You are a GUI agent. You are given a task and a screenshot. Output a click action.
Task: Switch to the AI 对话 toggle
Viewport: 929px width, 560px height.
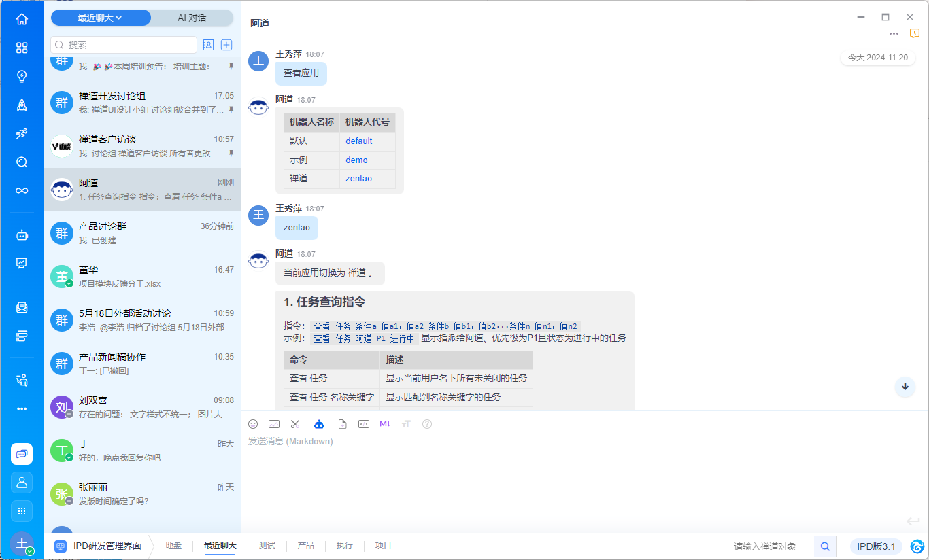pyautogui.click(x=192, y=18)
